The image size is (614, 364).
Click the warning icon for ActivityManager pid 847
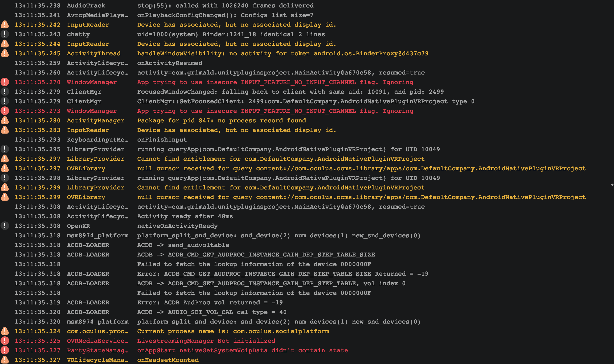pos(5,121)
